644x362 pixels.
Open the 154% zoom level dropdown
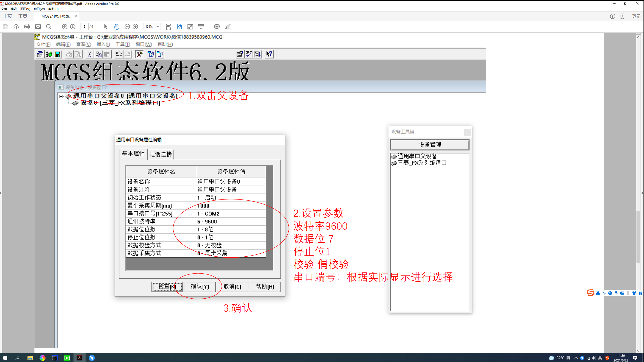coord(158,27)
